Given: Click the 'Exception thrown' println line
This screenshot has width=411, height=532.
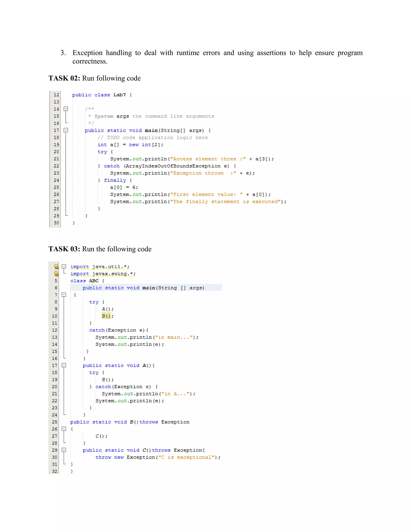Looking at the screenshot, I should click(x=182, y=173).
